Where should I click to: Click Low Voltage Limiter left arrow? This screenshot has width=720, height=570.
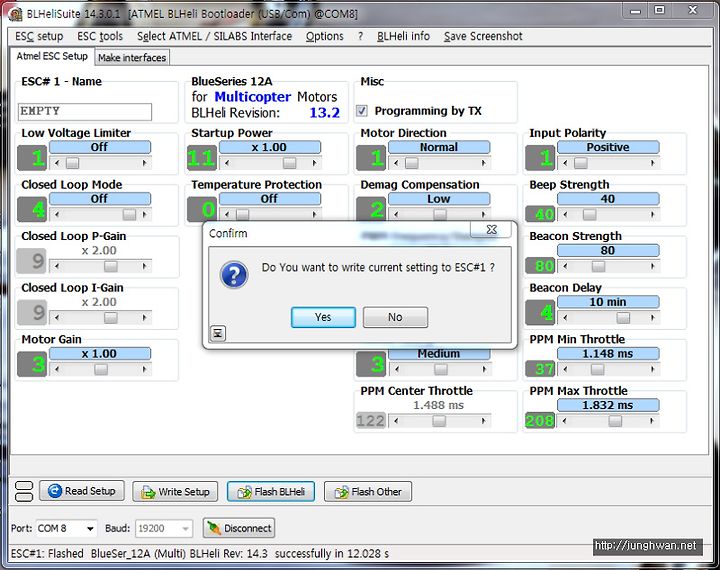tap(57, 163)
